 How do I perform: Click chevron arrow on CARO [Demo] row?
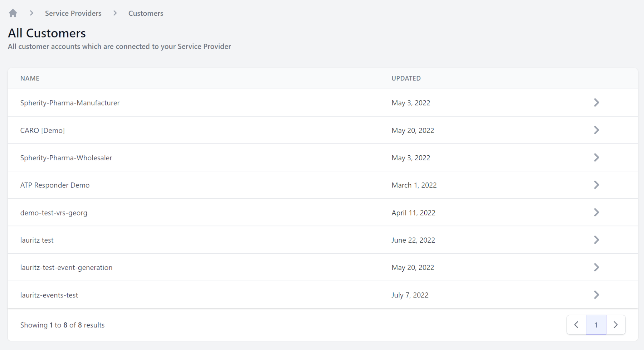tap(596, 130)
